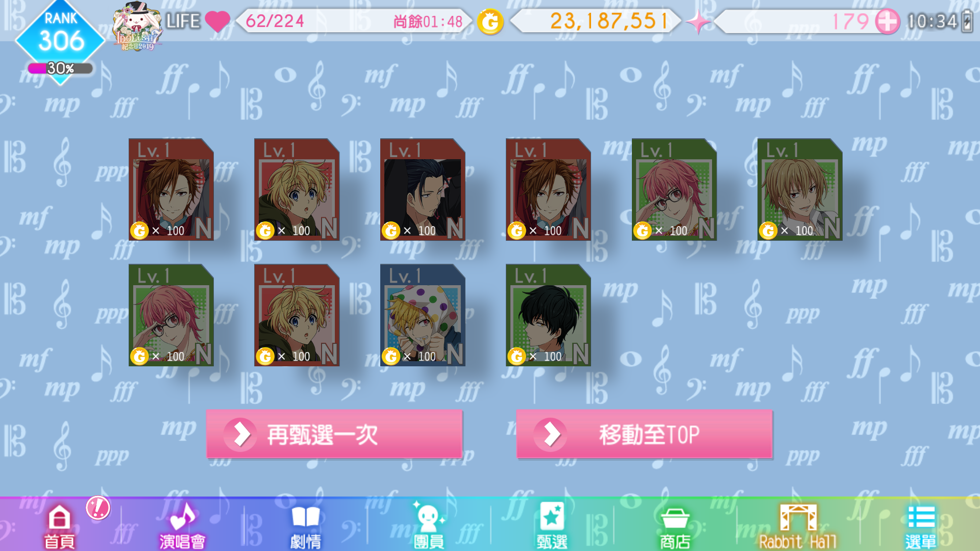
Task: Select the black-haired card with red background
Action: (423, 189)
